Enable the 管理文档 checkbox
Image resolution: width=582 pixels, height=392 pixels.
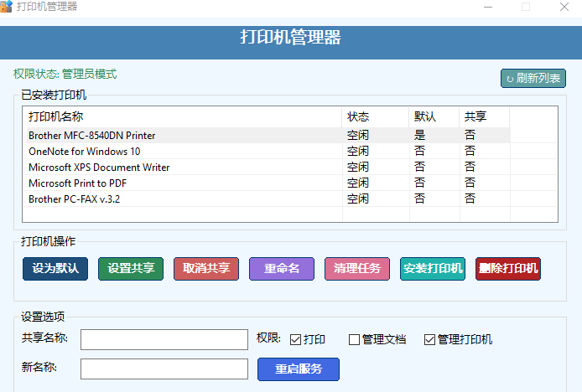click(x=354, y=339)
